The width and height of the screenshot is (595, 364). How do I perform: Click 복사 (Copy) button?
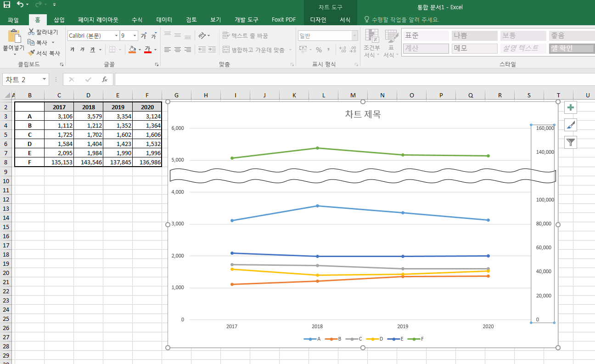[x=38, y=42]
